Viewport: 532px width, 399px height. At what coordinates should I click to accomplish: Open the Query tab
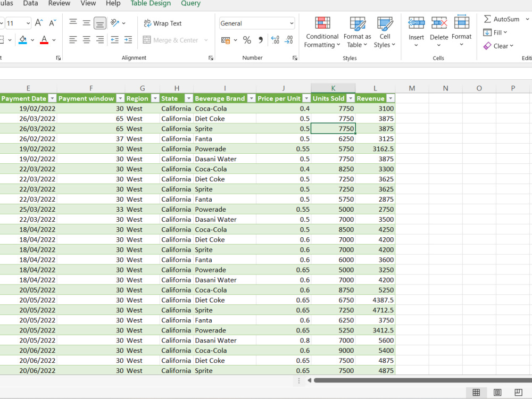click(x=190, y=3)
